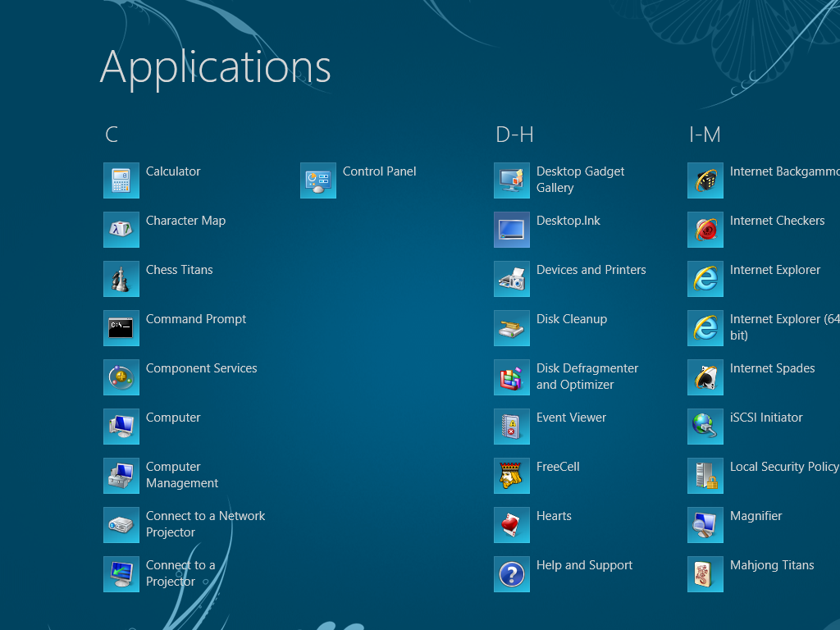This screenshot has height=630, width=840.
Task: Click the Internet Checkers icon
Action: (705, 230)
